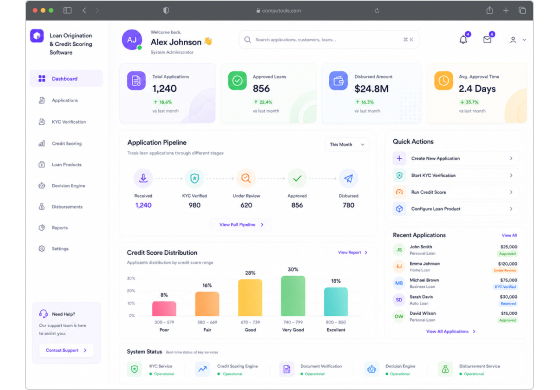Click the browser sidebar toggle icon
The image size is (560, 390).
(x=68, y=10)
